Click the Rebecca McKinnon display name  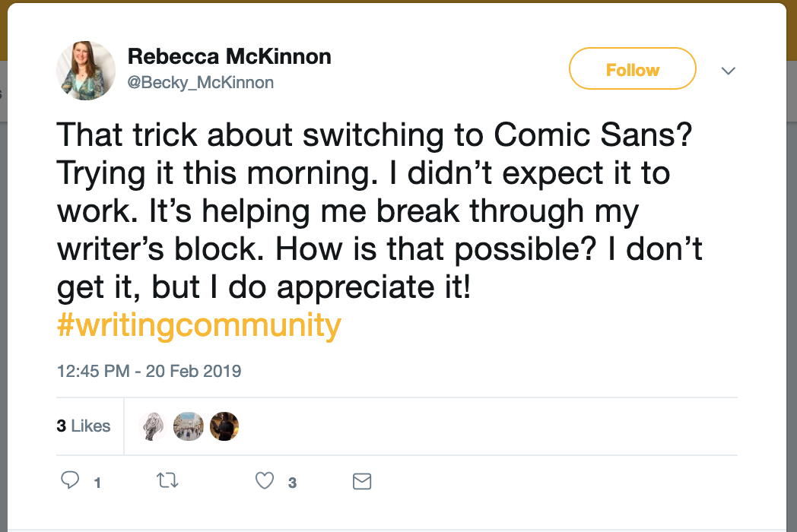point(229,56)
